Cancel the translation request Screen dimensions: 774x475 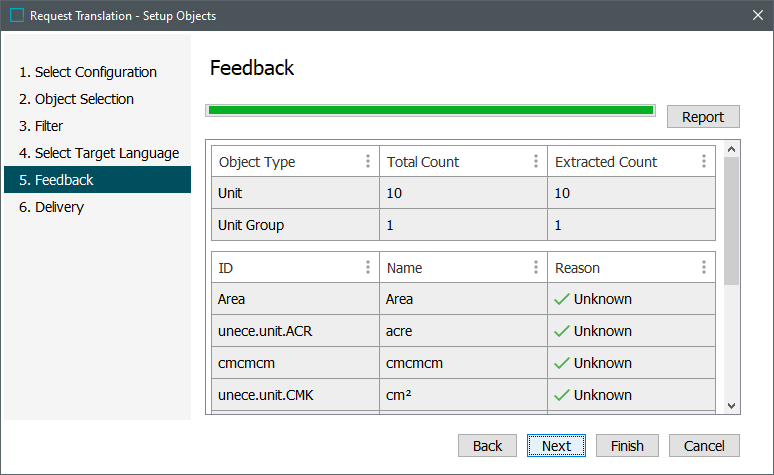704,446
